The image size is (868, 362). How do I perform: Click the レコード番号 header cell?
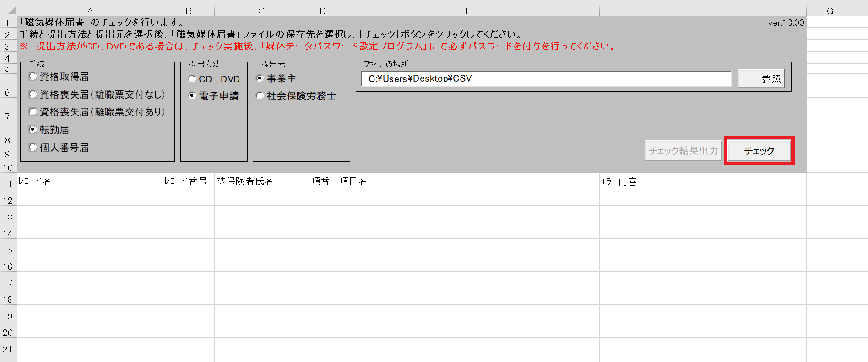[189, 181]
